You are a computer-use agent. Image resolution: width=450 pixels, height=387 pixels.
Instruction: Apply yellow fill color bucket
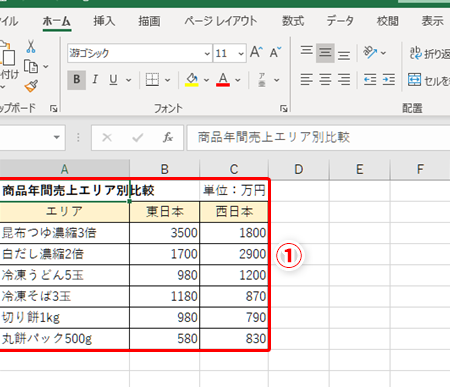click(x=192, y=80)
